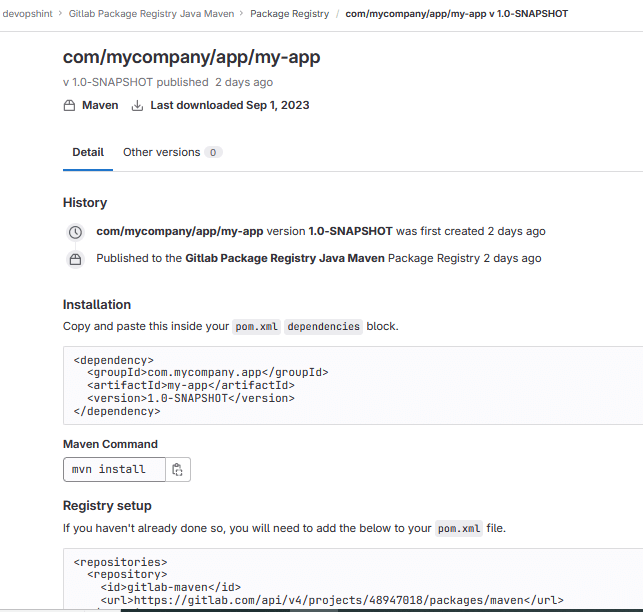The image size is (643, 612).
Task: Switch to the Other versions tab
Action: point(172,152)
